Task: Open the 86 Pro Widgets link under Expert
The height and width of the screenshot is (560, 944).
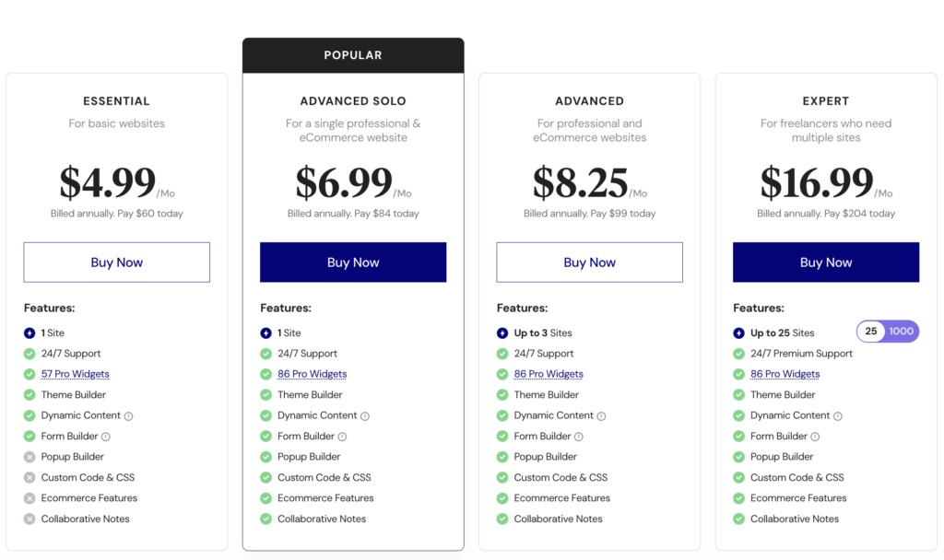Action: pos(785,373)
